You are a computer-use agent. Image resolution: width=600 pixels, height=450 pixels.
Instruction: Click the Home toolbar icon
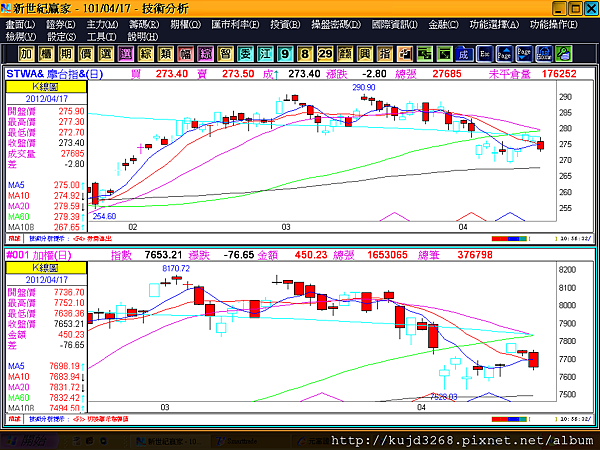[544, 54]
